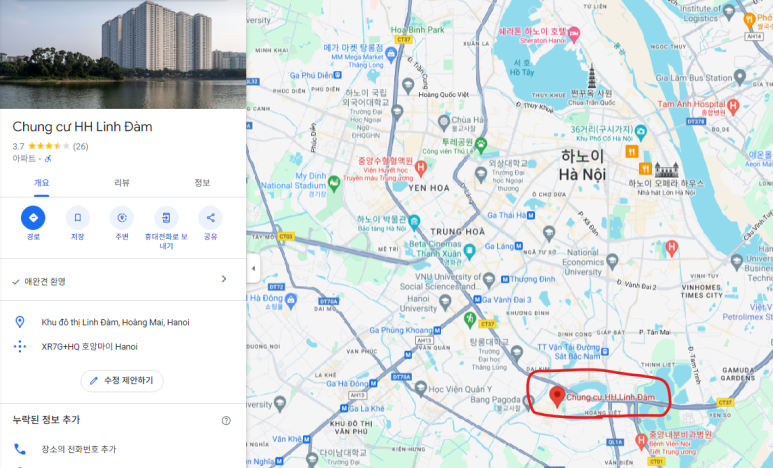The width and height of the screenshot is (773, 468).
Task: Send to phone (휴대전화로 보내기) icon
Action: [166, 218]
